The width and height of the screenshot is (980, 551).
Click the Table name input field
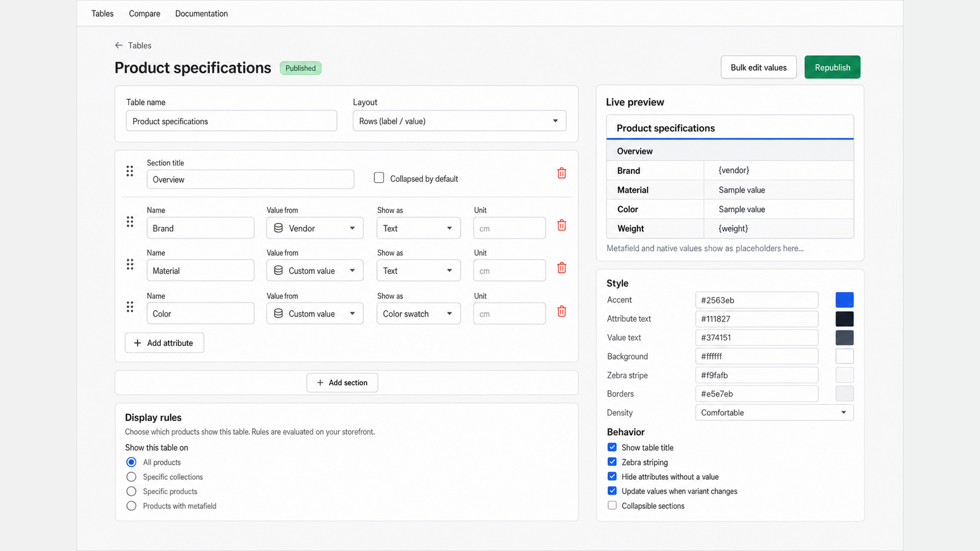tap(232, 121)
